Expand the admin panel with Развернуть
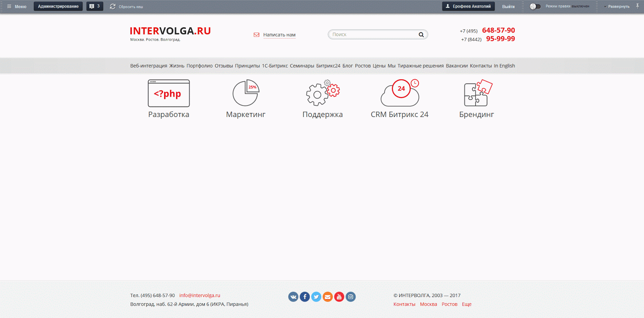 coord(617,6)
